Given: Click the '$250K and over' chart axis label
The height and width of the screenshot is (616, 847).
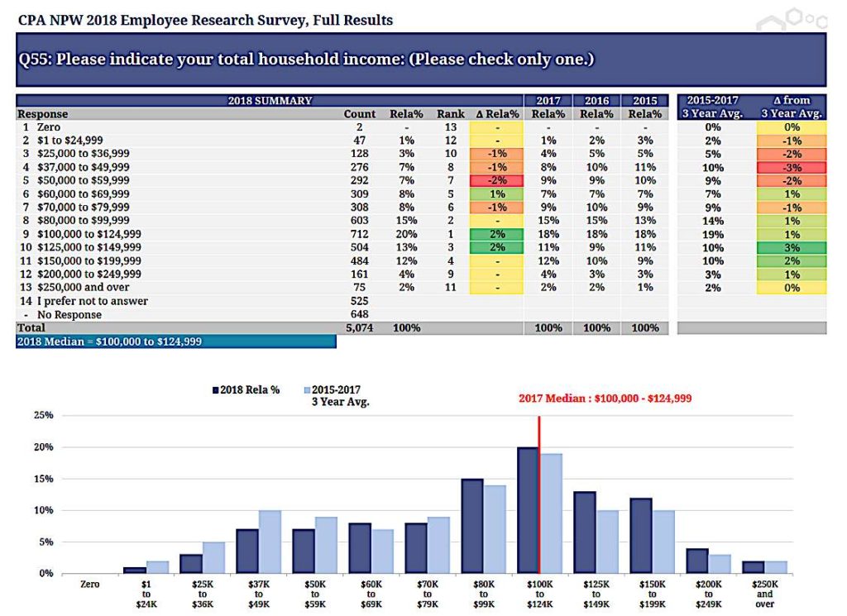Looking at the screenshot, I should tap(765, 594).
